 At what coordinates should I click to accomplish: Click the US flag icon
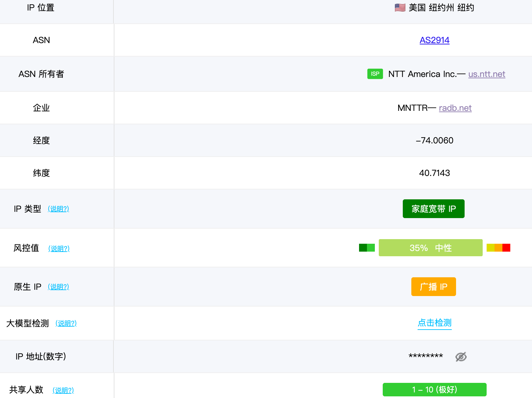(400, 8)
